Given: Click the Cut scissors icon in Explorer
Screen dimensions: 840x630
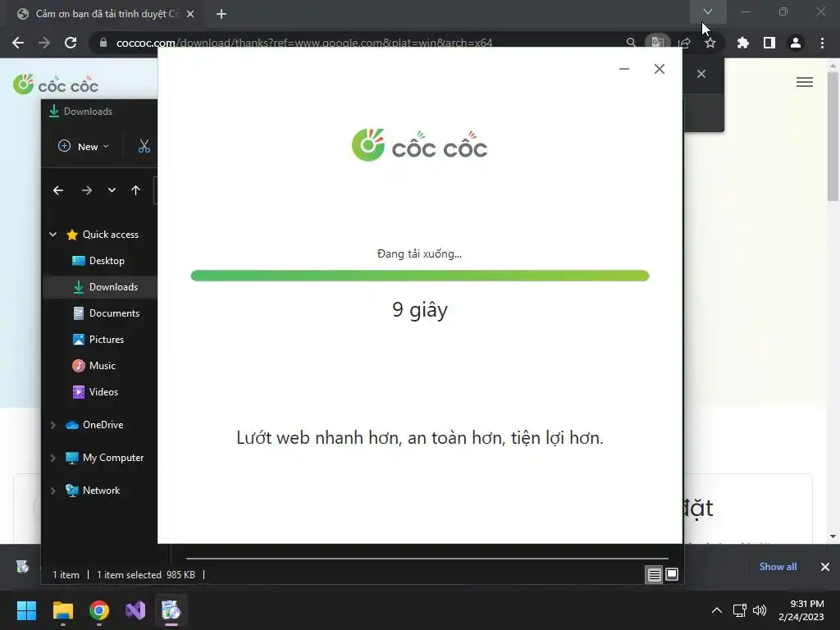Looking at the screenshot, I should (x=144, y=146).
